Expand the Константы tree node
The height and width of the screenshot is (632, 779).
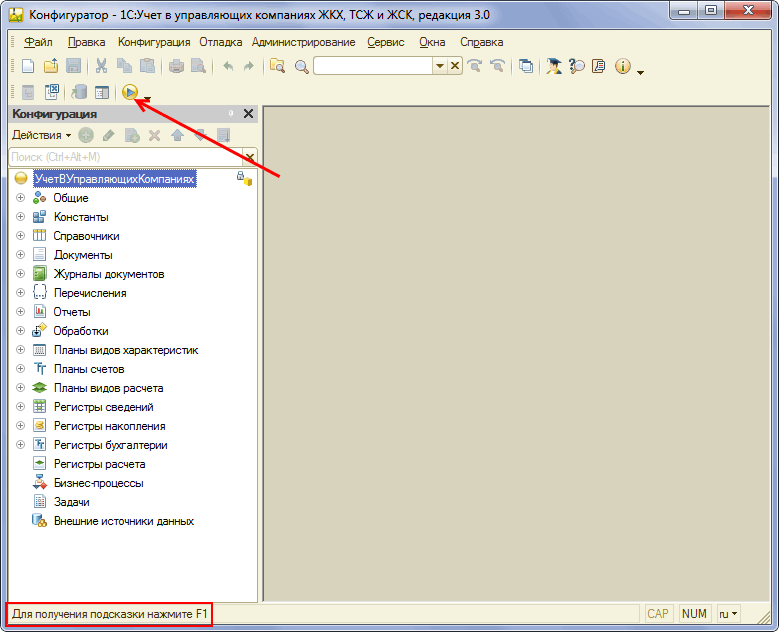pos(20,217)
